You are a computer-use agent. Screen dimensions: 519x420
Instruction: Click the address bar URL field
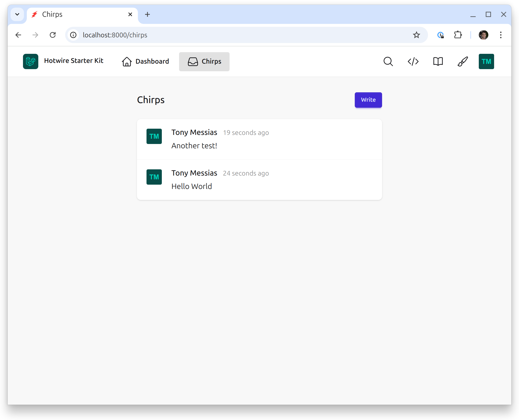pyautogui.click(x=218, y=35)
